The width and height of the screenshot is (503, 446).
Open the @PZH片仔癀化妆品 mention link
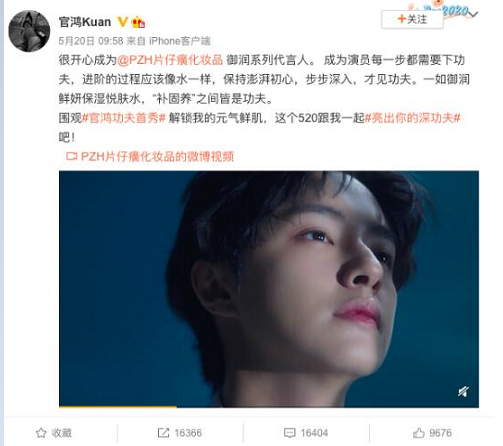170,60
